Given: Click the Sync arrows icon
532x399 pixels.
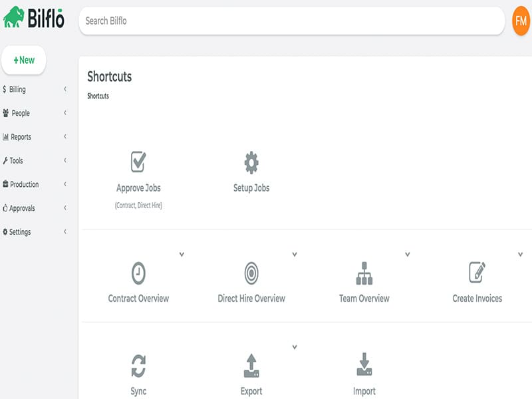Looking at the screenshot, I should (138, 366).
